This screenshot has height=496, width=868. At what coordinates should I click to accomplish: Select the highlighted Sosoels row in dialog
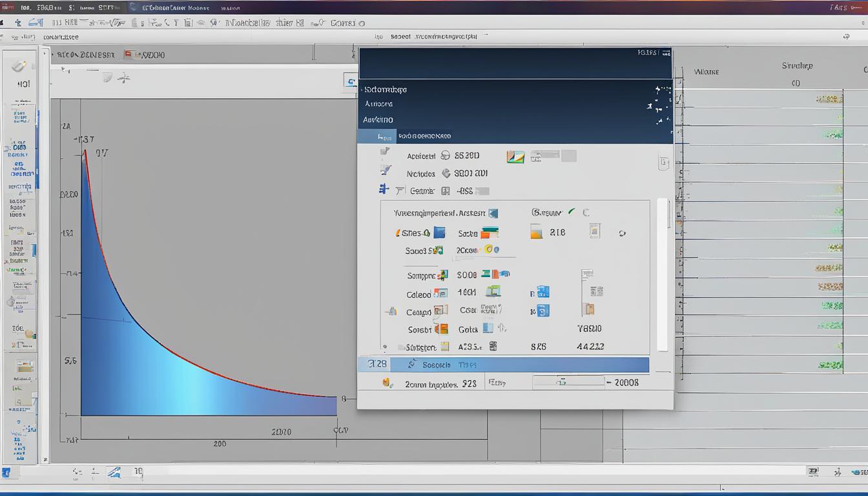pos(504,365)
